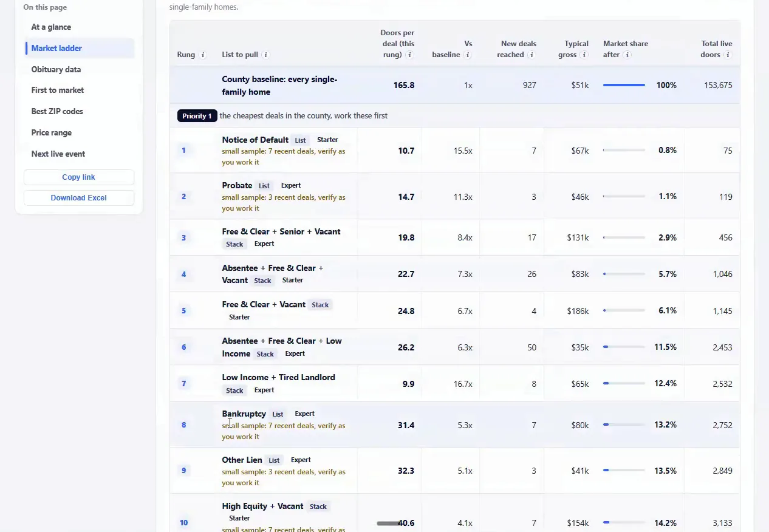Viewport: 769px width, 532px height.
Task: Click info icon for Doors per deal
Action: coord(410,55)
